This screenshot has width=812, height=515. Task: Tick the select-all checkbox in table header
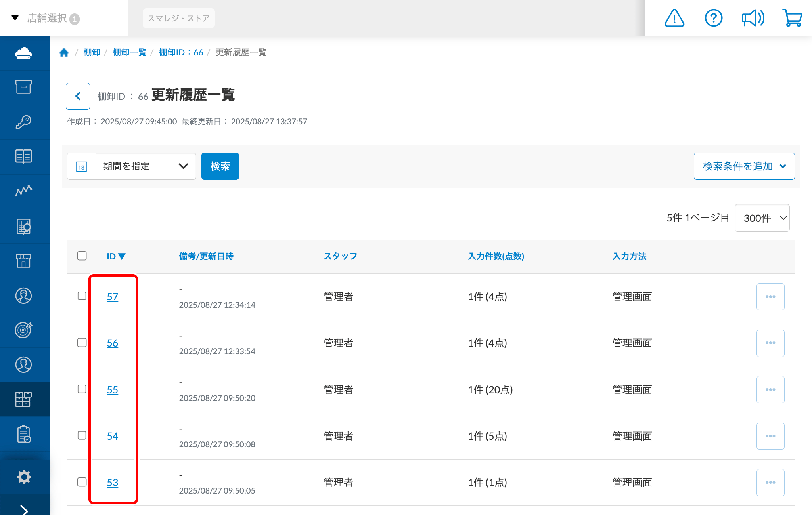point(82,256)
